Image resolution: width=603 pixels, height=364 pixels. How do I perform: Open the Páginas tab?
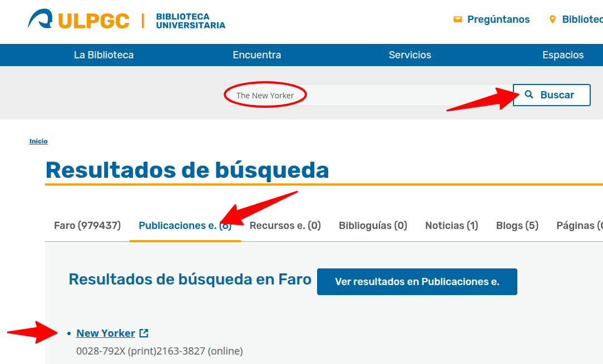579,226
